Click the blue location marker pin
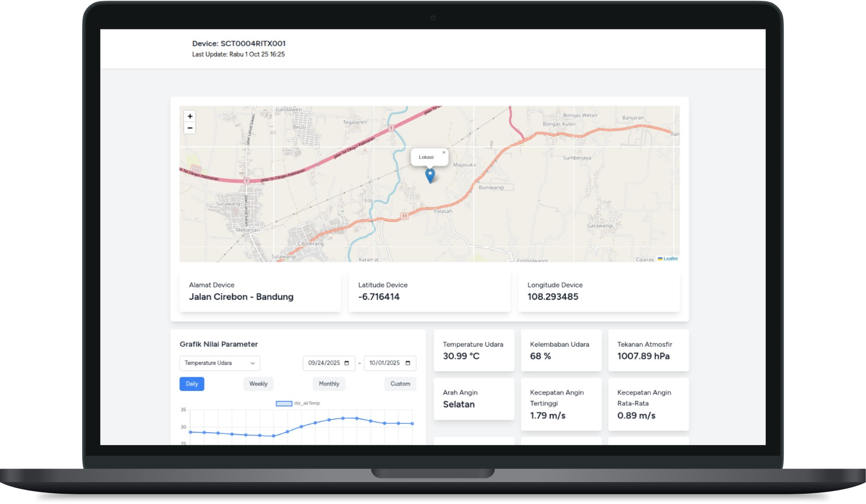 click(x=430, y=175)
